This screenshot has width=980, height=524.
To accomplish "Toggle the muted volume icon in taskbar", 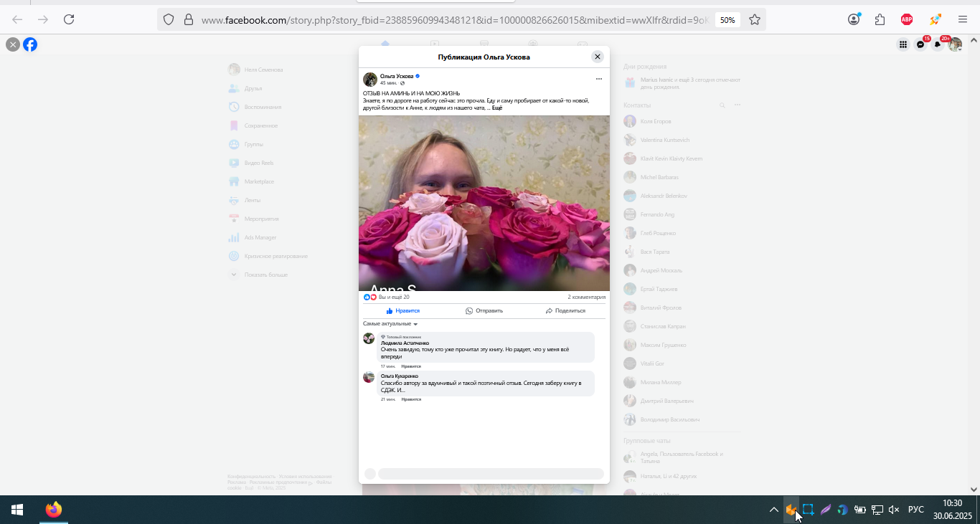I will pyautogui.click(x=894, y=510).
